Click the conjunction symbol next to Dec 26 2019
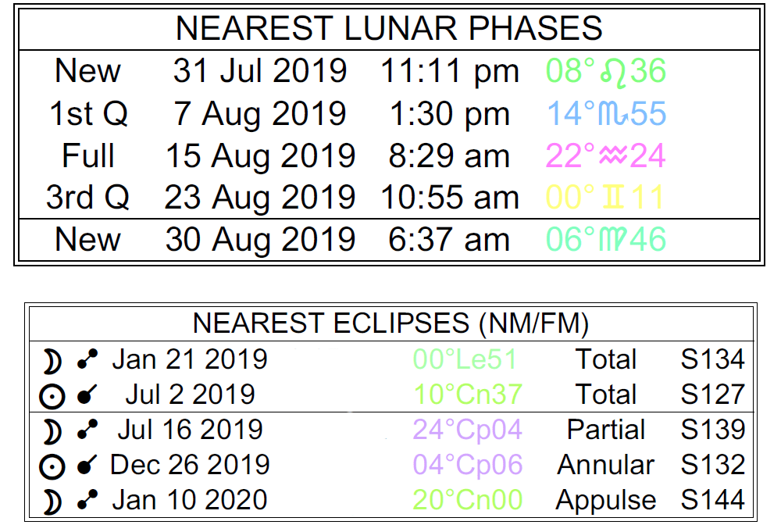Image resolution: width=781 pixels, height=532 pixels. point(87,466)
